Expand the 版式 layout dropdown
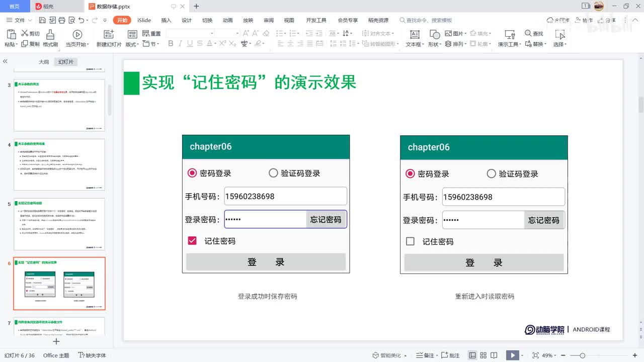 tap(133, 44)
